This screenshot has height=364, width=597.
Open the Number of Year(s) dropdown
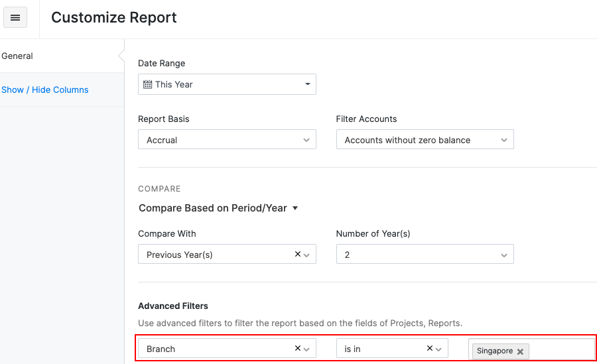pos(503,255)
